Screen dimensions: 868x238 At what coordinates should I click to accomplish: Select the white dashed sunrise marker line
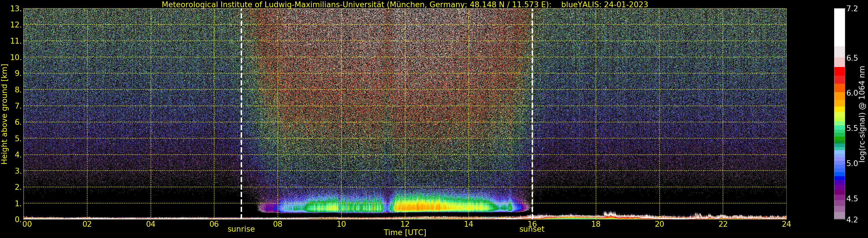[241, 114]
